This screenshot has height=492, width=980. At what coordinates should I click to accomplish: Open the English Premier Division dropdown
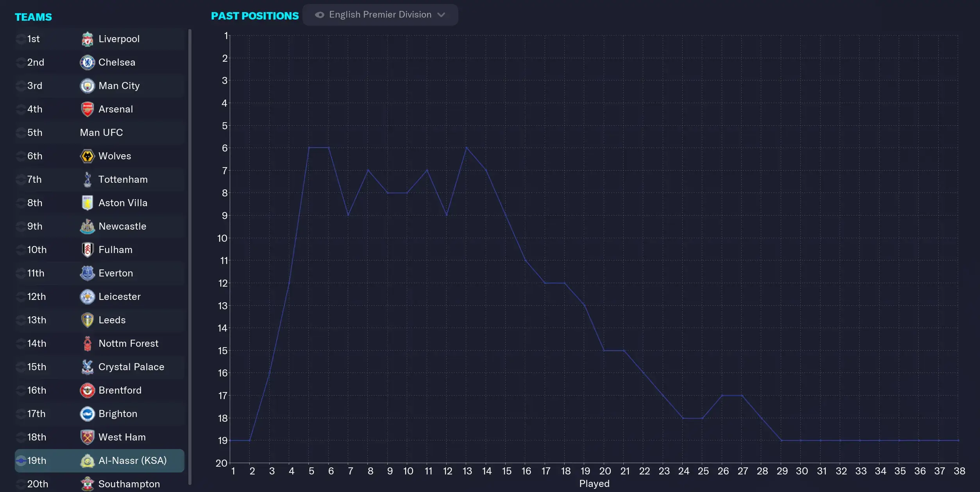[x=380, y=15]
